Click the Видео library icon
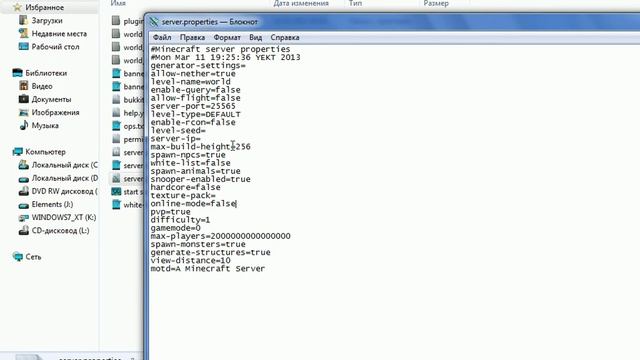 click(x=23, y=86)
